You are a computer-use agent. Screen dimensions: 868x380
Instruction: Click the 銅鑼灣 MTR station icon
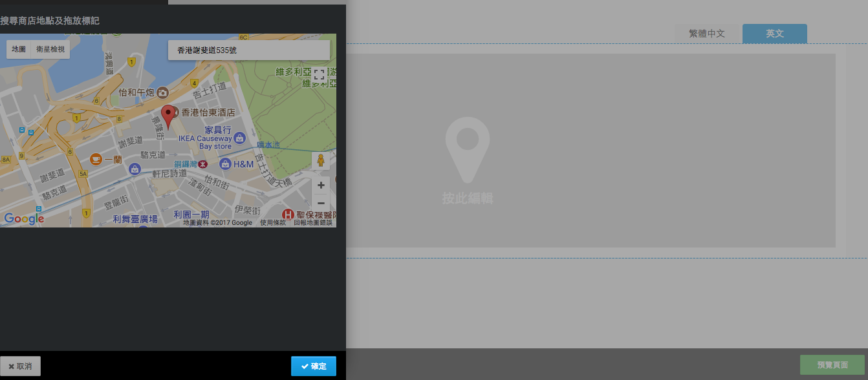click(202, 164)
